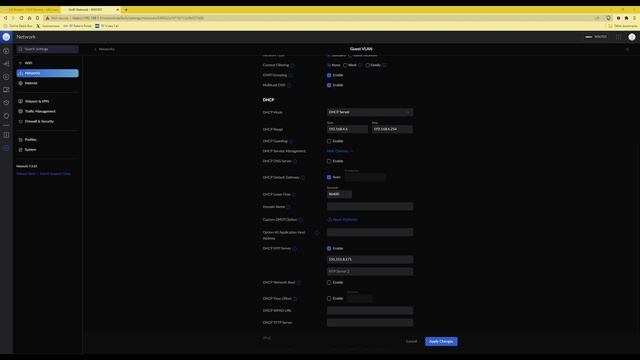Click the info icon next to DHCP Guarding
Screen dimensions: 640x360
click(291, 141)
